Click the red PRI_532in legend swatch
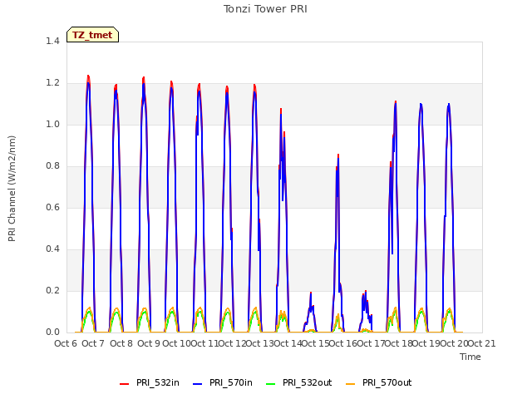 (124, 384)
